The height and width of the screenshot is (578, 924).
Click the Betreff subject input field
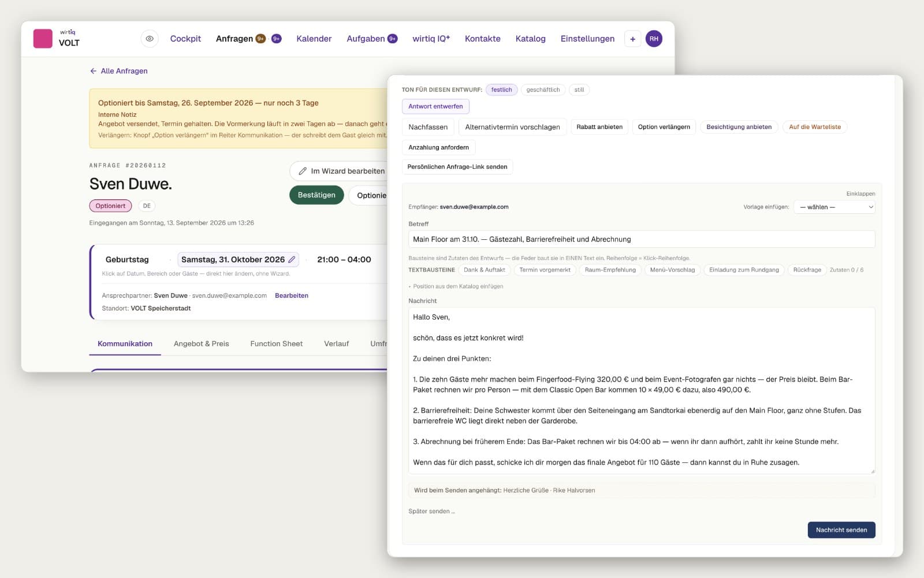click(642, 239)
